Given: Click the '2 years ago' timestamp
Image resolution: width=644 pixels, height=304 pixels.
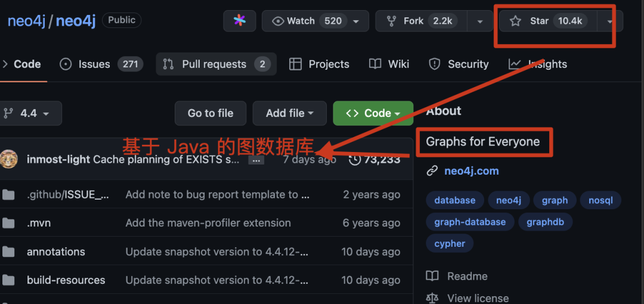Looking at the screenshot, I should point(371,194).
